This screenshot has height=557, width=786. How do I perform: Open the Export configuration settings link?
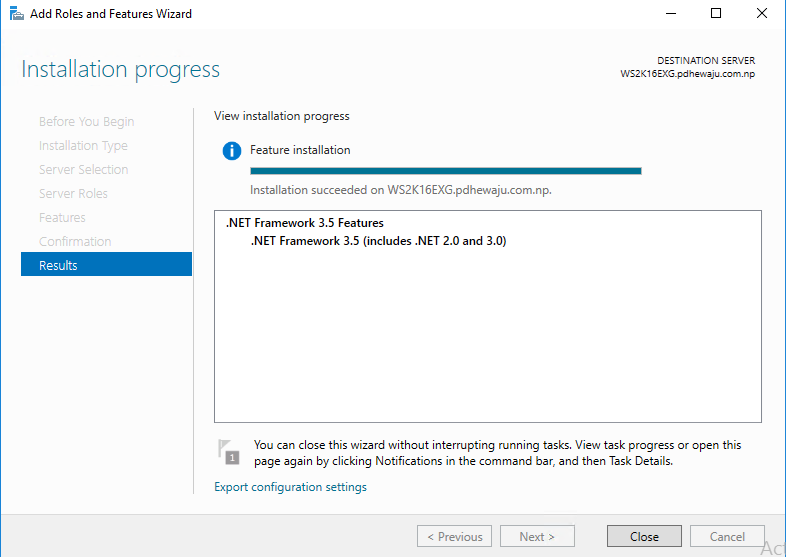coord(290,487)
